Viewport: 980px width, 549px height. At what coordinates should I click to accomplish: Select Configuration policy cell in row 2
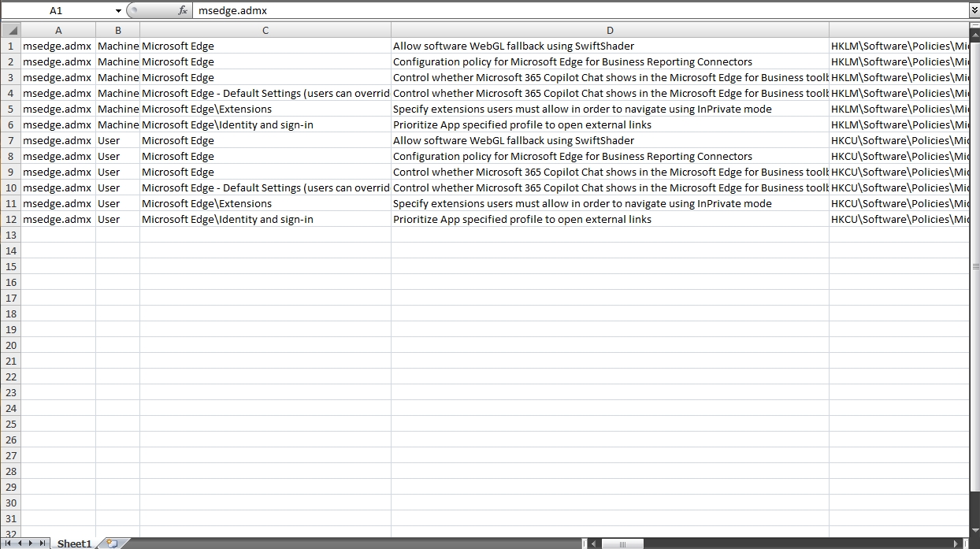[610, 61]
